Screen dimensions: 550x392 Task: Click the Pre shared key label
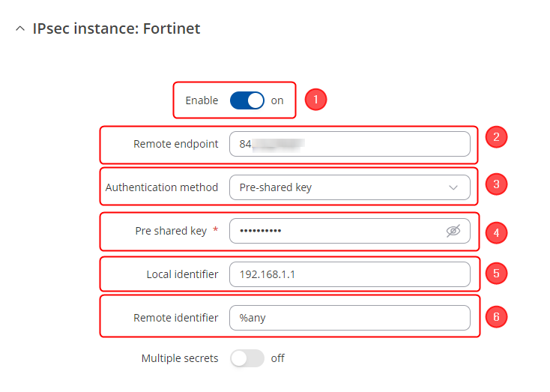tap(171, 231)
